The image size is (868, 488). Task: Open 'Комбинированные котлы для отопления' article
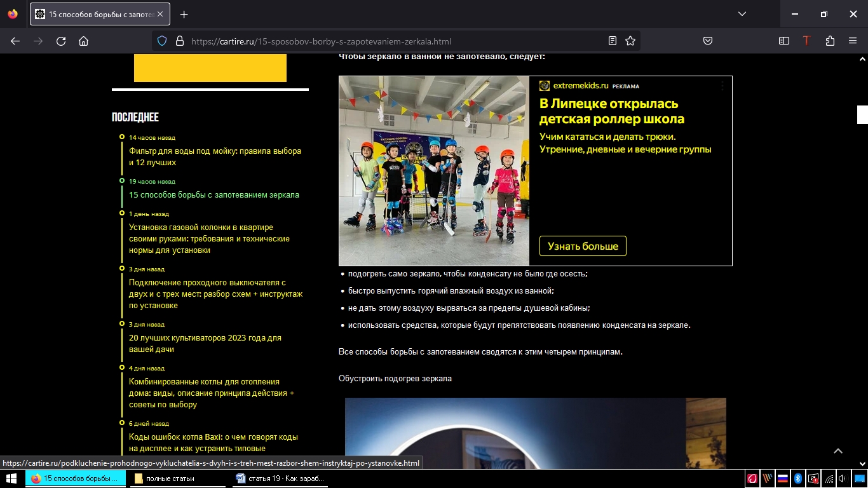pyautogui.click(x=212, y=393)
